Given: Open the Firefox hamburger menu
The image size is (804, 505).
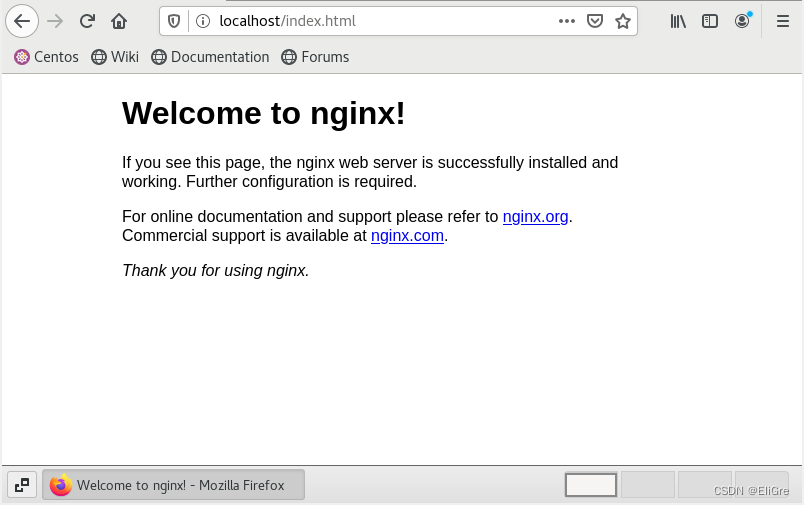Looking at the screenshot, I should click(x=782, y=21).
